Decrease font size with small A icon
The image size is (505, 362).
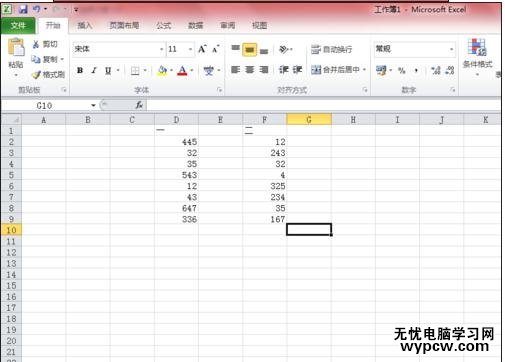[216, 49]
